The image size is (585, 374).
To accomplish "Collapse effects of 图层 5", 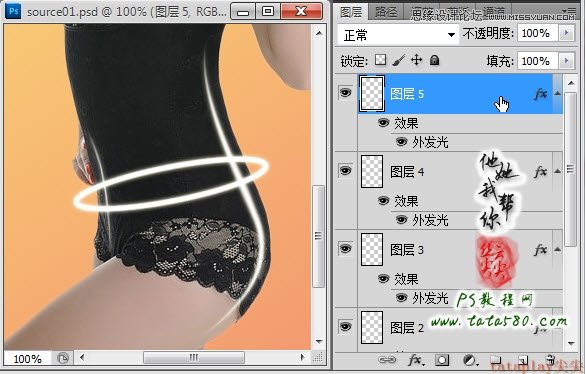I will [x=557, y=93].
